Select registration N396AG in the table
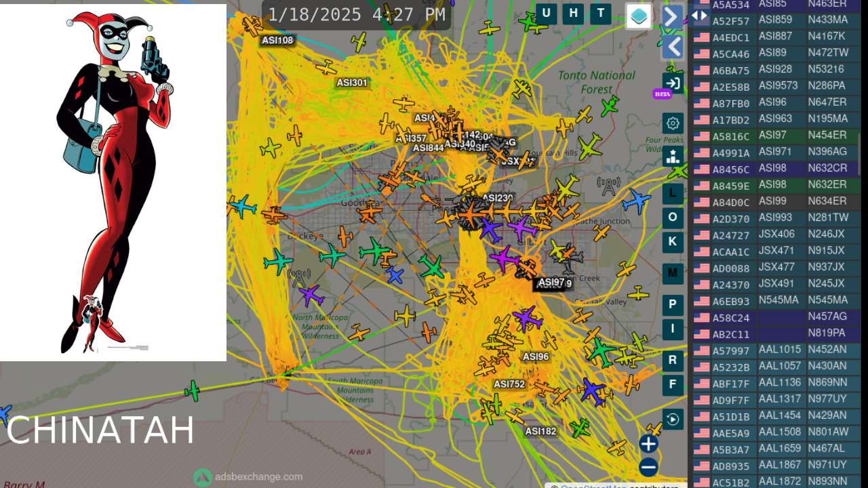Image resolution: width=868 pixels, height=488 pixels. coord(827,152)
